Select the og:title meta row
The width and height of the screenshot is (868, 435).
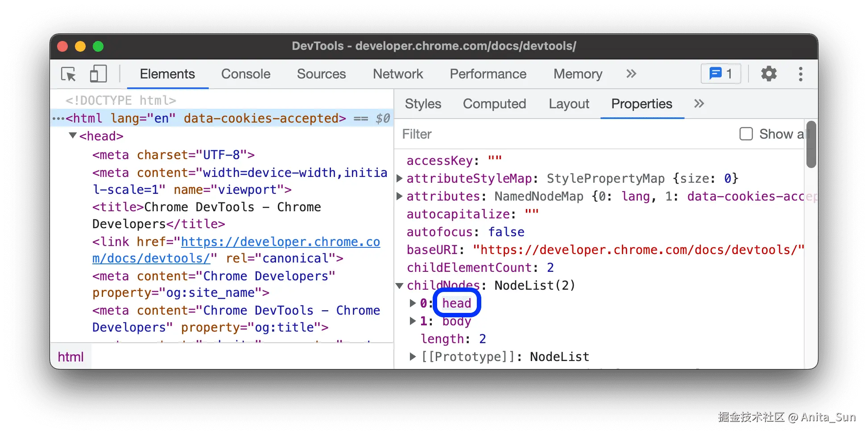236,319
